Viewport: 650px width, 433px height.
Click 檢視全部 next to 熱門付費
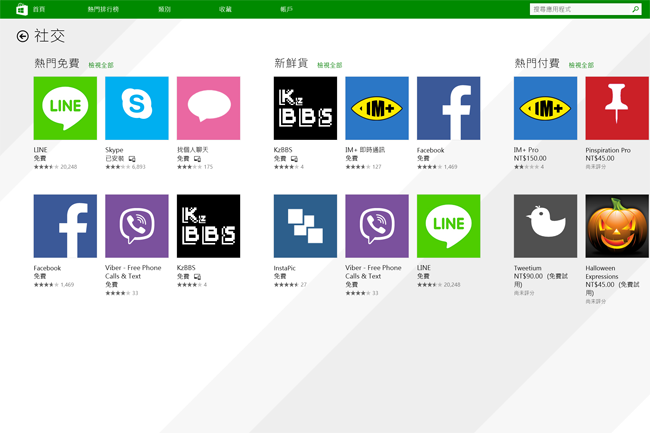[581, 65]
